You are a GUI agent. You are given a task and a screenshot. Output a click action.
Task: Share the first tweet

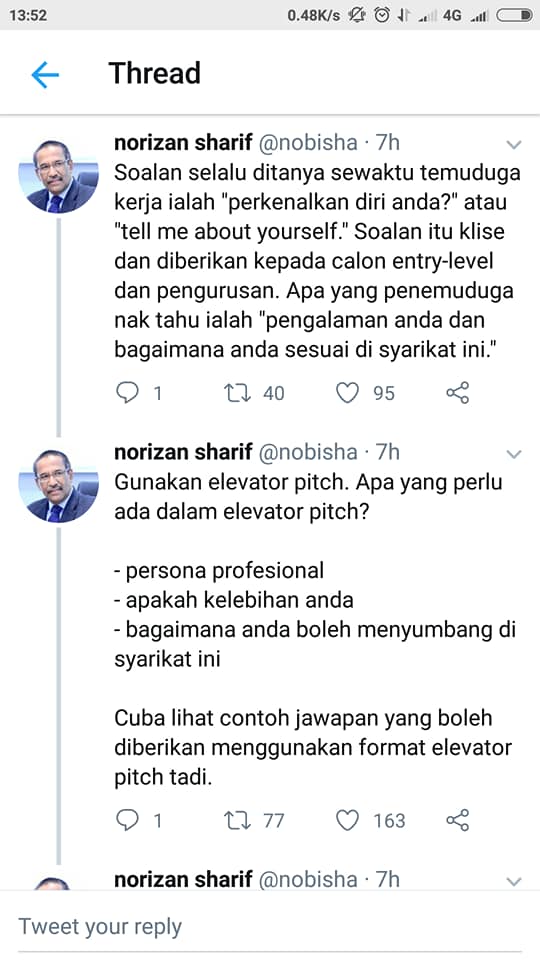click(457, 392)
